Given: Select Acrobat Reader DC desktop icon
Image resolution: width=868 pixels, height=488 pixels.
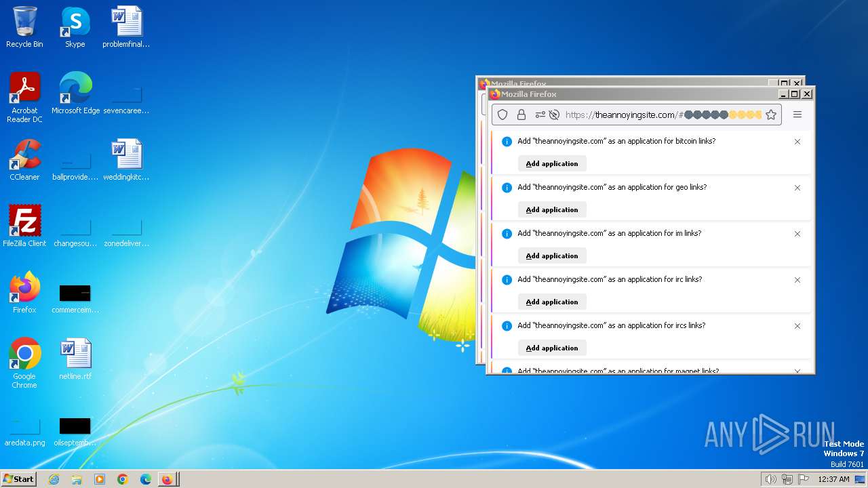Looking at the screenshot, I should tap(24, 98).
